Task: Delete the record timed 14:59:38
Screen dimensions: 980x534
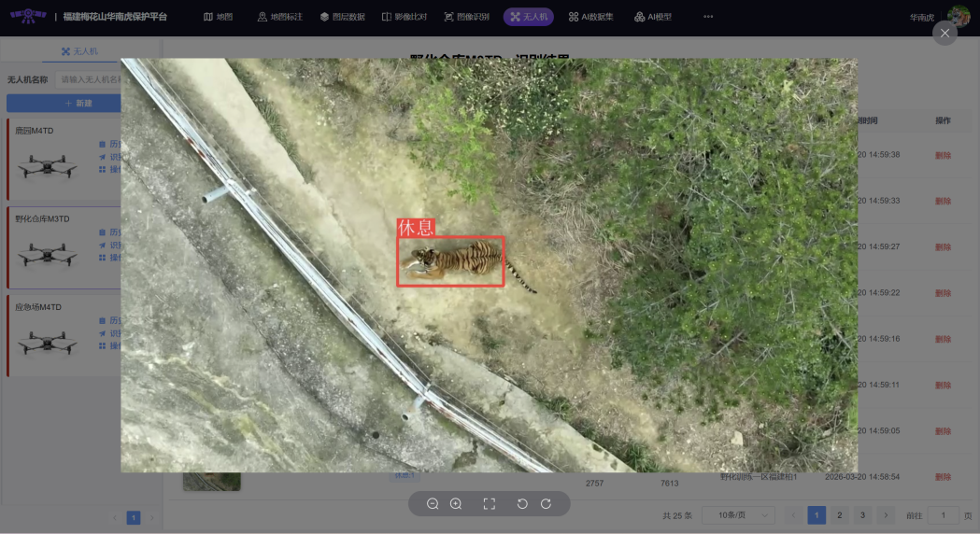Action: coord(943,156)
